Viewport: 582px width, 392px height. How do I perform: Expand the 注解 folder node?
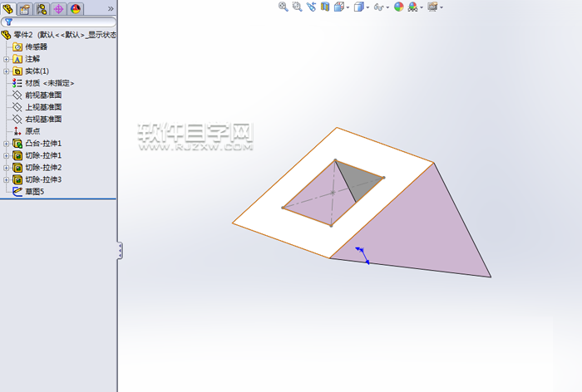point(7,59)
